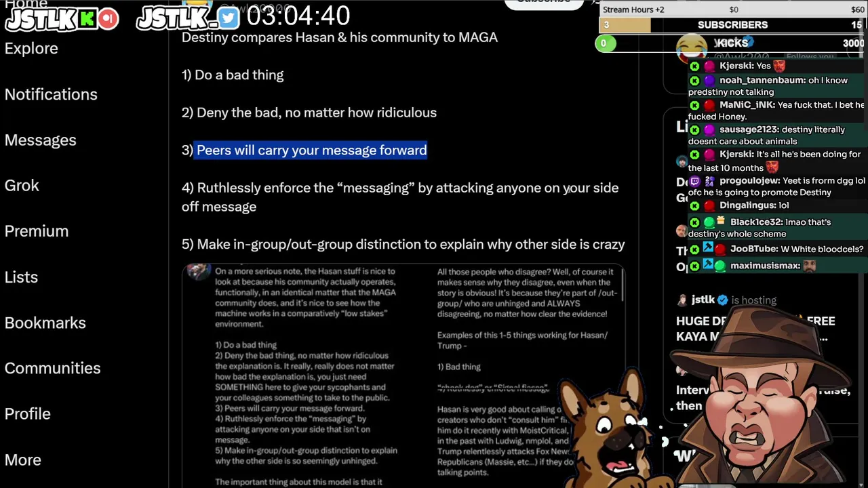Open Premium in the X sidebar

tap(37, 231)
